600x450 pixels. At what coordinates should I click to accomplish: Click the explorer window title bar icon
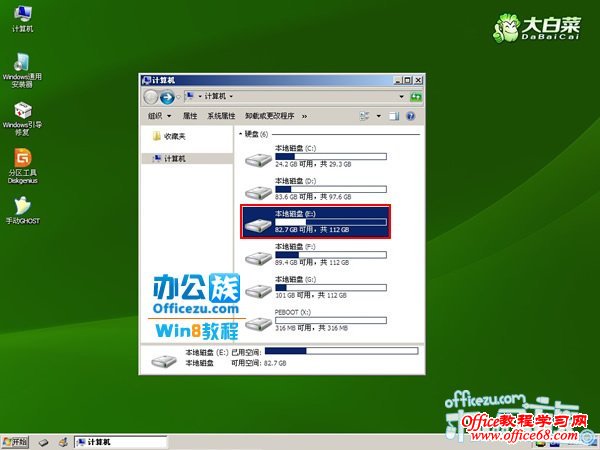coord(146,80)
